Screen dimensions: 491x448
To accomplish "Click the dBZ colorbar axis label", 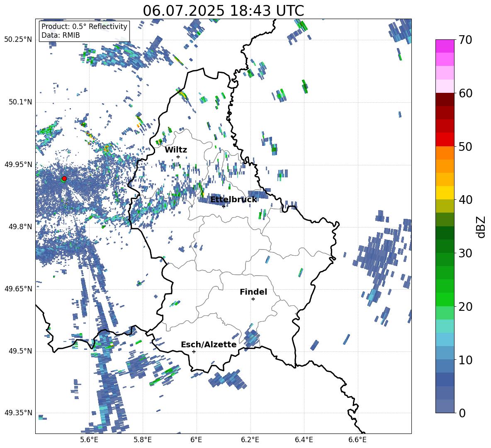I will pyautogui.click(x=481, y=227).
